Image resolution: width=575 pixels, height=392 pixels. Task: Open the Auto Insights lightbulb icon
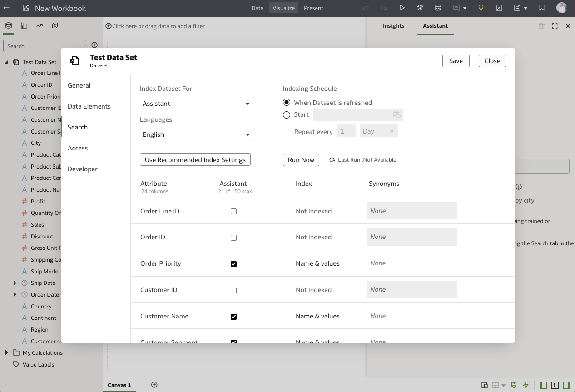[481, 8]
